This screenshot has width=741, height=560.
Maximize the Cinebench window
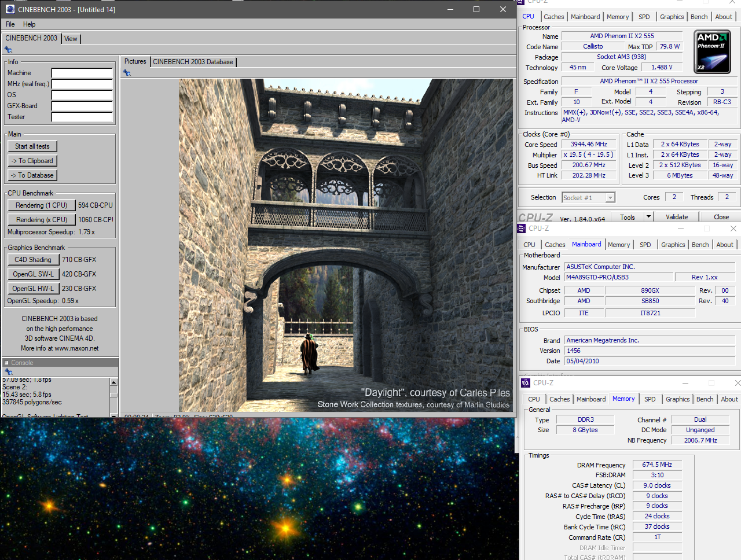476,9
